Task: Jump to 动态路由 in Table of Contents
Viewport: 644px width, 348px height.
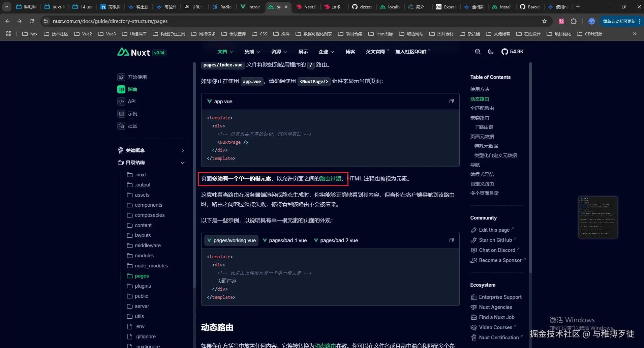Action: [480, 99]
